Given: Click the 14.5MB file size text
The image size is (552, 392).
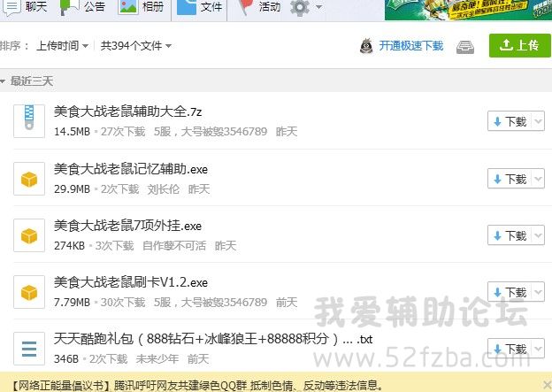Looking at the screenshot, I should tap(73, 132).
